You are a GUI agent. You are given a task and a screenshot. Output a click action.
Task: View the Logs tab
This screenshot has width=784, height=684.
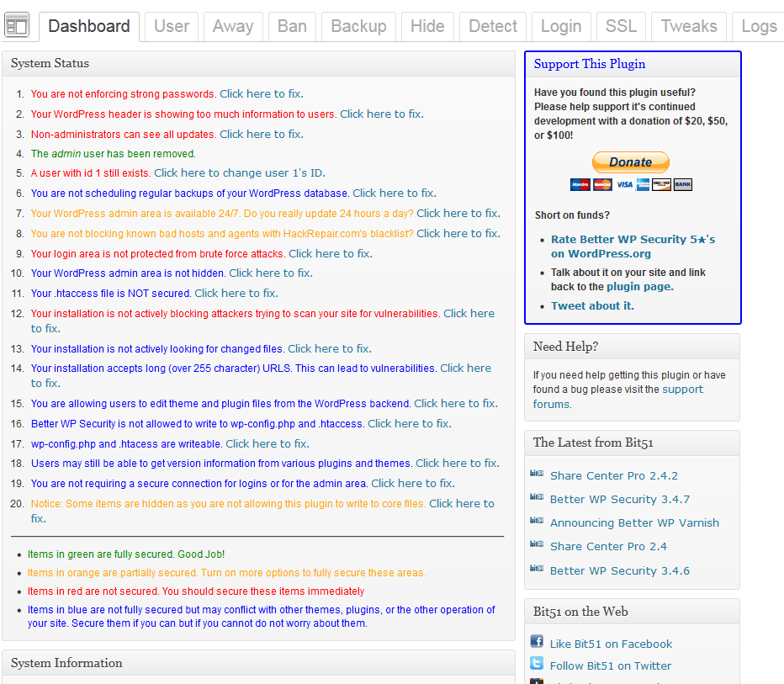759,26
